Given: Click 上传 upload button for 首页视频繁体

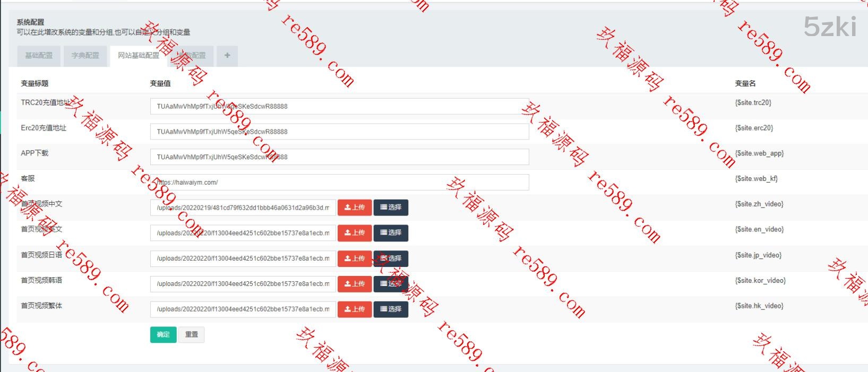Looking at the screenshot, I should (355, 309).
